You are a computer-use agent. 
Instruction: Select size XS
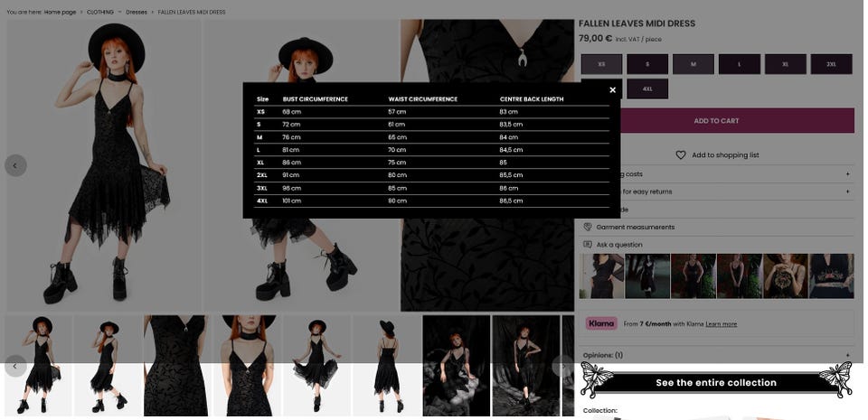[602, 64]
